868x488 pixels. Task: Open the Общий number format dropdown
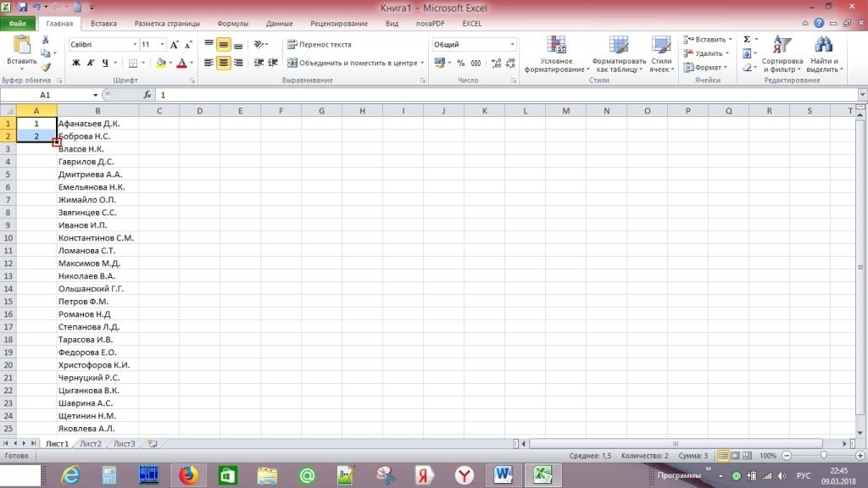(512, 44)
